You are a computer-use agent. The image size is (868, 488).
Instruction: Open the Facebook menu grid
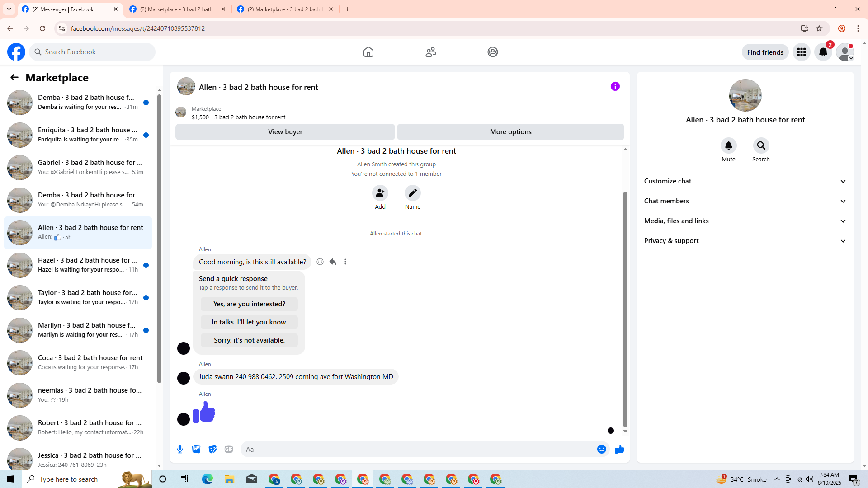[801, 52]
